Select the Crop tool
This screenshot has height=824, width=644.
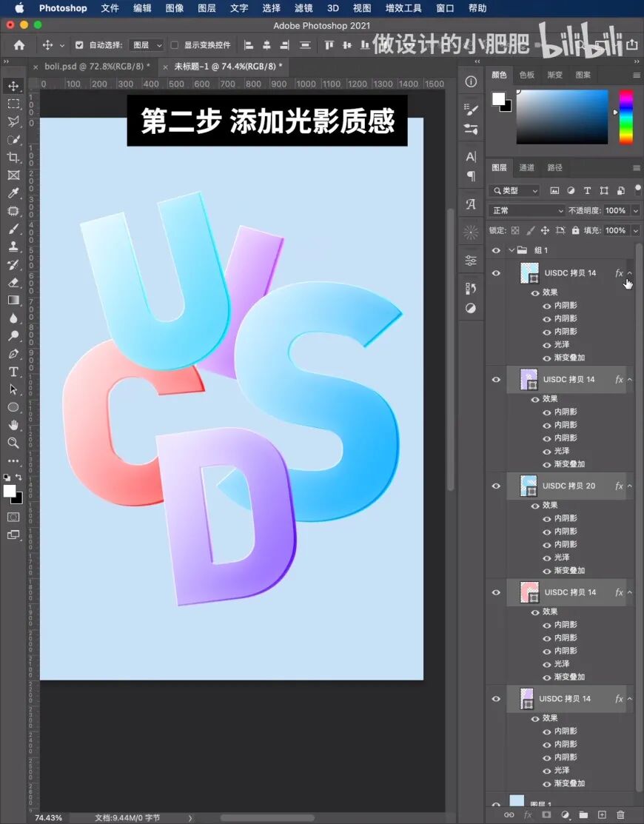13,157
